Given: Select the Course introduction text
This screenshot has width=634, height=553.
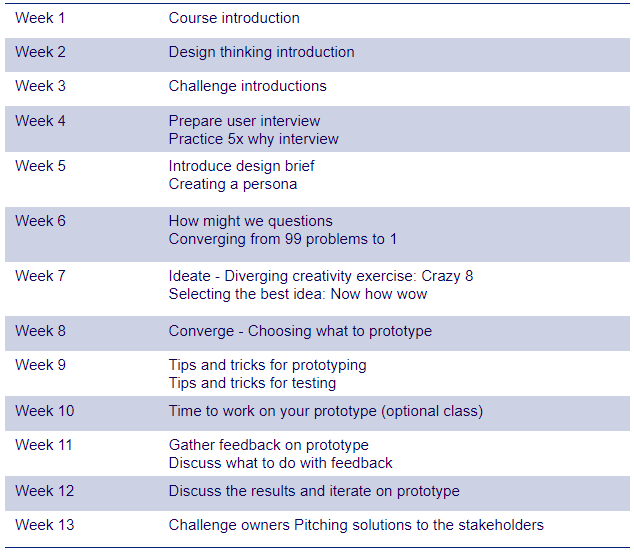Looking at the screenshot, I should click(234, 18).
